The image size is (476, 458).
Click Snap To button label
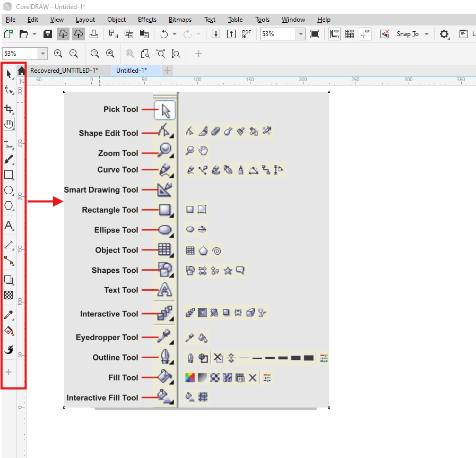pyautogui.click(x=408, y=34)
